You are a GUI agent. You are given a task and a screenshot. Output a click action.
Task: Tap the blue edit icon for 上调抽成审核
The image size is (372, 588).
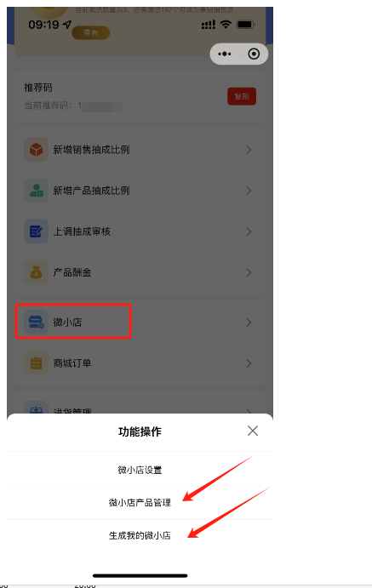point(36,231)
